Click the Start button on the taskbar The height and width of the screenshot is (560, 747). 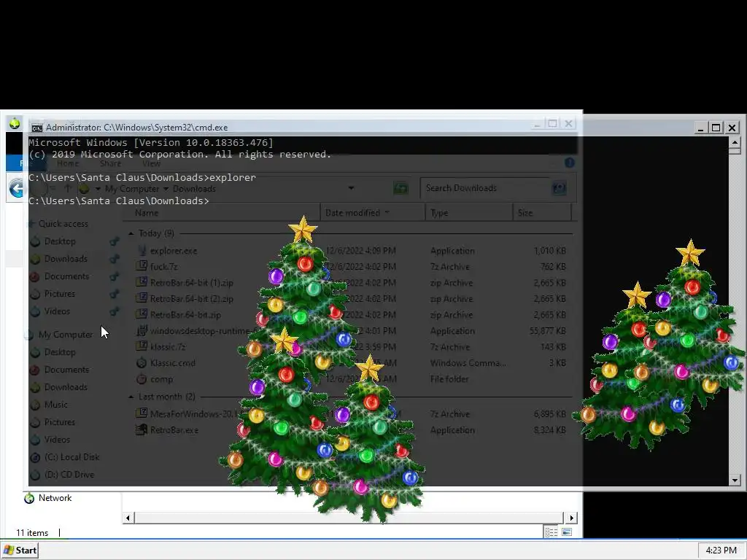point(20,551)
